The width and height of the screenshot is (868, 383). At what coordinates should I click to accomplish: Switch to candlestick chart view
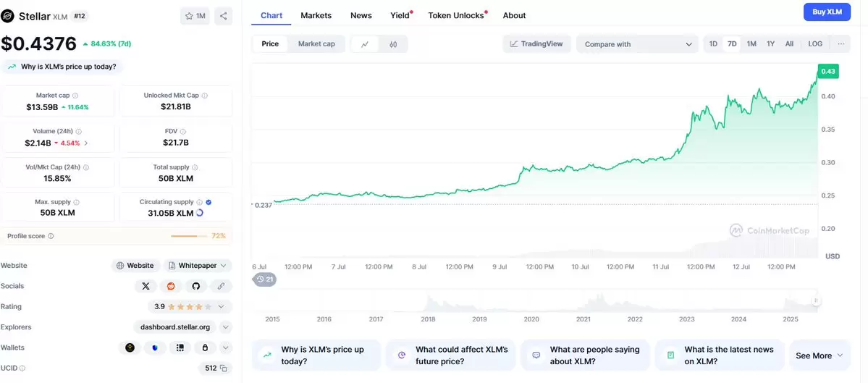[x=393, y=44]
